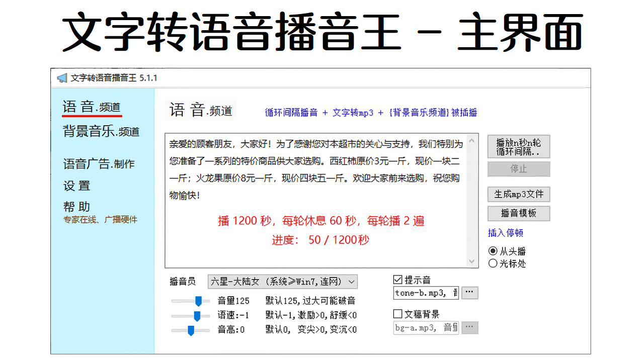Click the 播放n秒n轮循环间隔 button
Image resolution: width=644 pixels, height=362 pixels.
[x=519, y=146]
